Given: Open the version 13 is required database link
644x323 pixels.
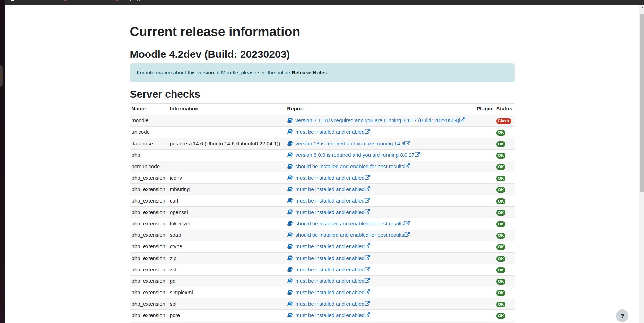Looking at the screenshot, I should point(350,144).
